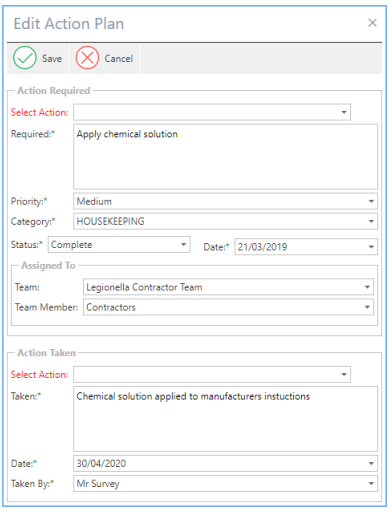Click the Save button label
The image size is (390, 511).
coord(52,59)
